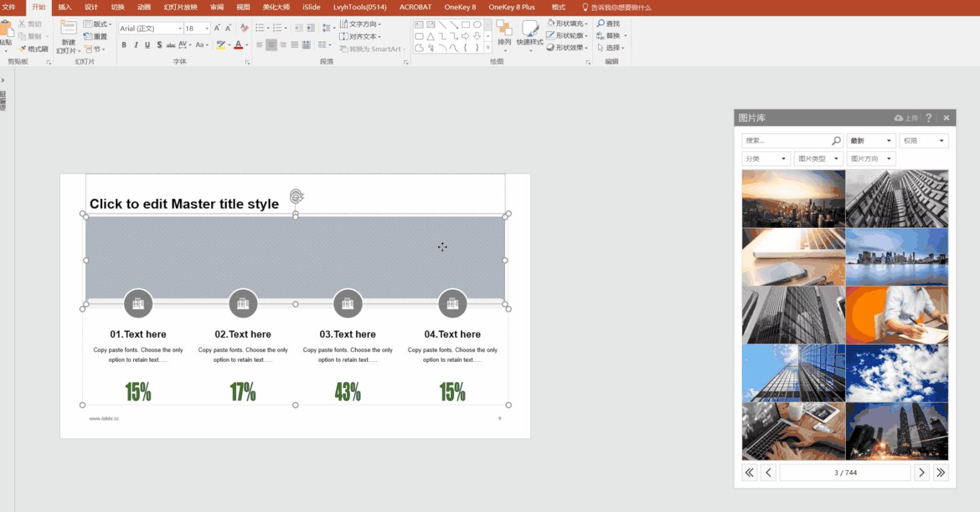
Task: Click the font color red swatch
Action: [x=238, y=45]
